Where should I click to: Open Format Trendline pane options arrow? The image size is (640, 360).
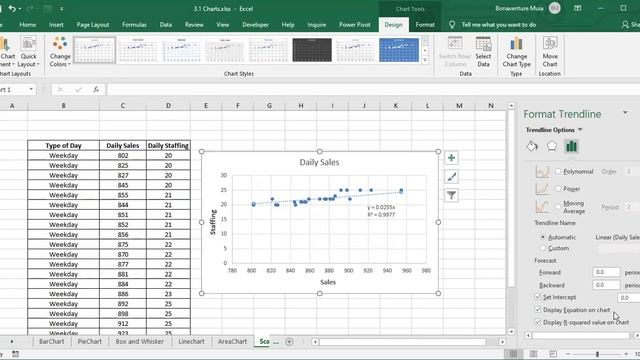coord(625,113)
